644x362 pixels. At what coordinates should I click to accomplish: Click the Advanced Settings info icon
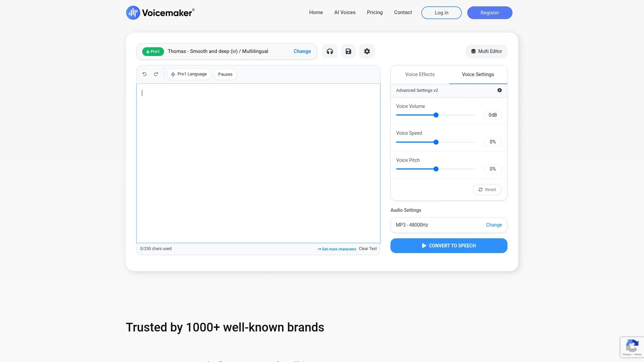point(499,90)
